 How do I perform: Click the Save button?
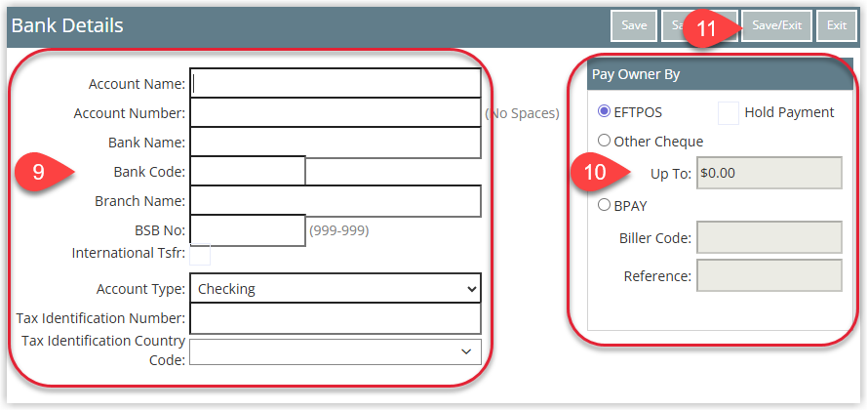point(634,25)
